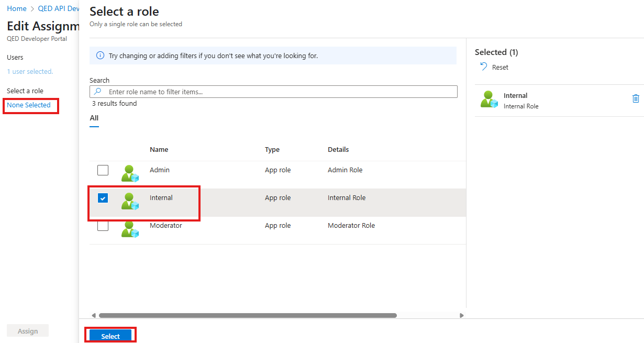Tick the Admin role checkbox
Viewport: 644px width, 343px height.
103,170
